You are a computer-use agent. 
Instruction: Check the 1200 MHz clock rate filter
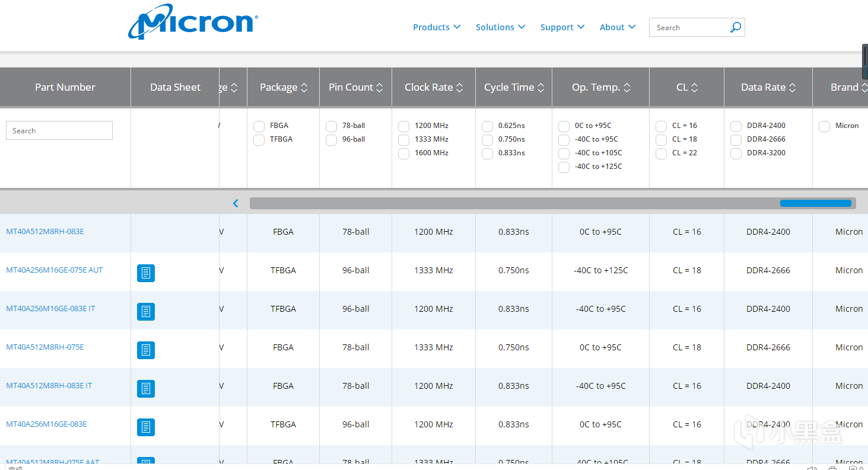pyautogui.click(x=403, y=126)
